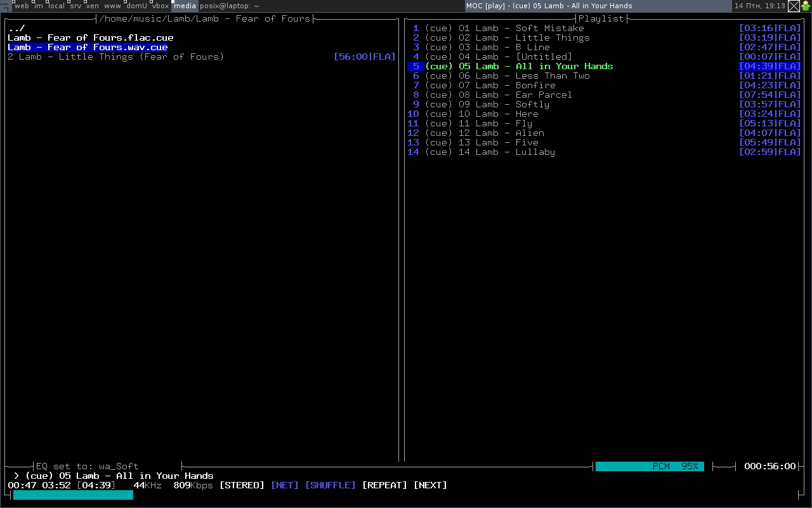The image size is (812, 508).
Task: Select playlist track 06 Less Than Two
Action: click(604, 76)
